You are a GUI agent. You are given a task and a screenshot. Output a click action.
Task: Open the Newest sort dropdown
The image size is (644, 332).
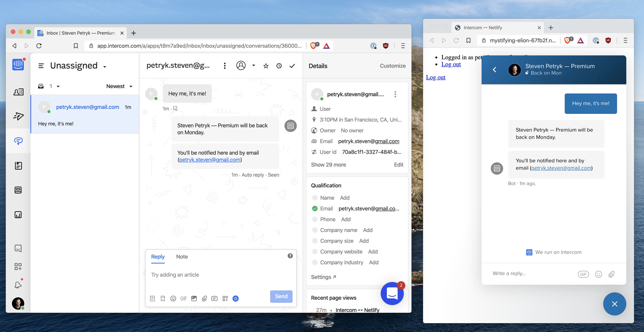point(119,86)
